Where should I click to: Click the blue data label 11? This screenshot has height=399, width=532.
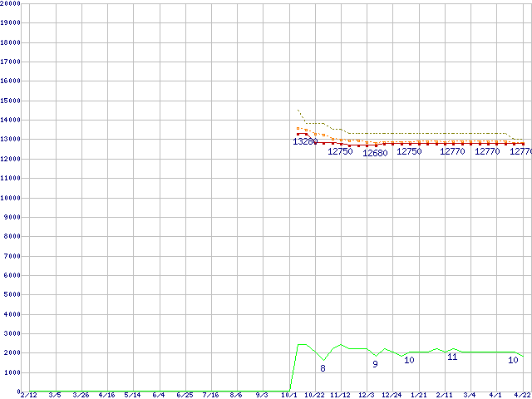click(452, 357)
